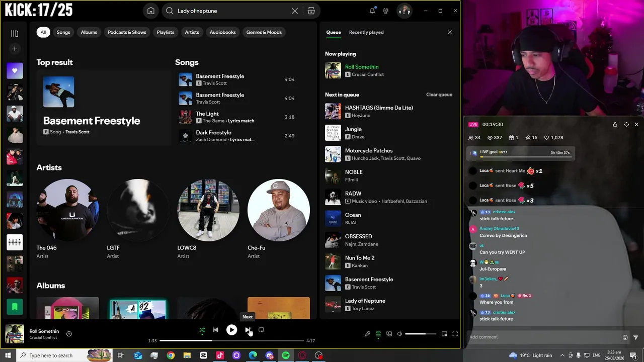Open the Basement Freestyle top result card
Image resolution: width=644 pixels, height=362 pixels.
pyautogui.click(x=103, y=108)
